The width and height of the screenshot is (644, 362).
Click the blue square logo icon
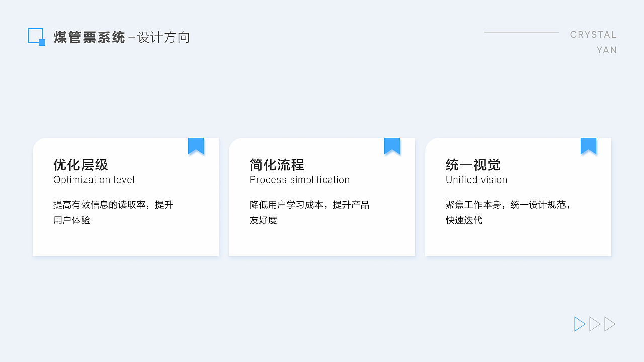tap(36, 37)
